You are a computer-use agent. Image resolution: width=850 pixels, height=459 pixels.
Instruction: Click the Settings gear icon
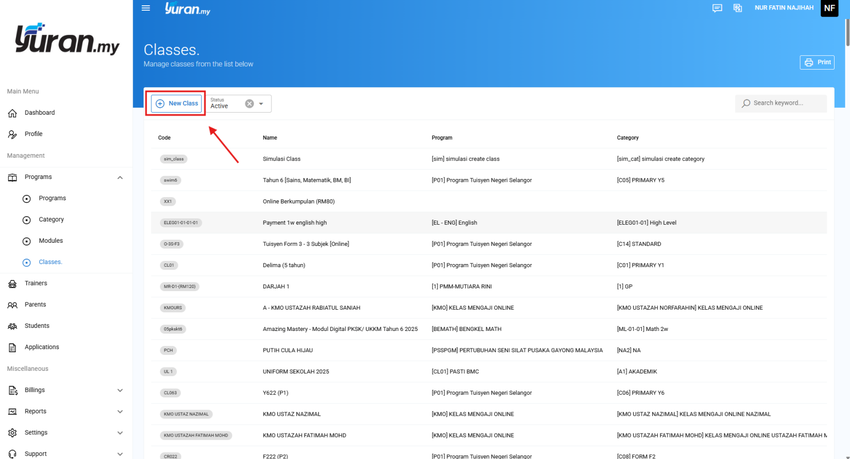click(12, 432)
